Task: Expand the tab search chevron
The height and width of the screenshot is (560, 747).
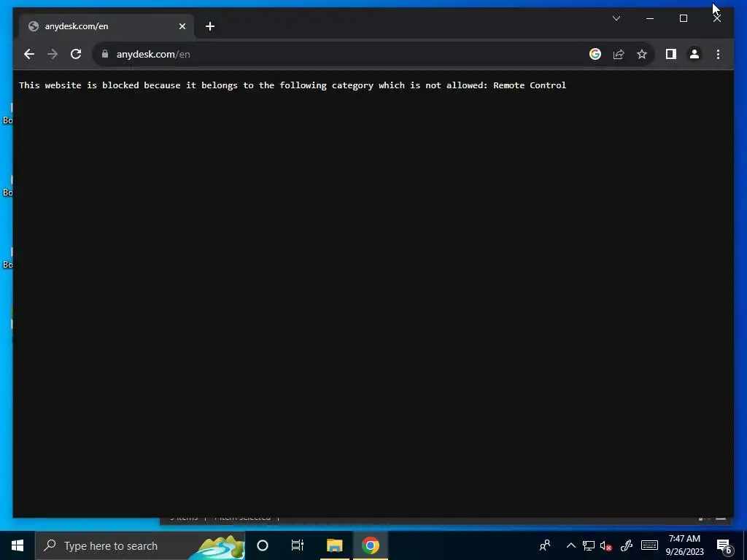Action: click(616, 18)
